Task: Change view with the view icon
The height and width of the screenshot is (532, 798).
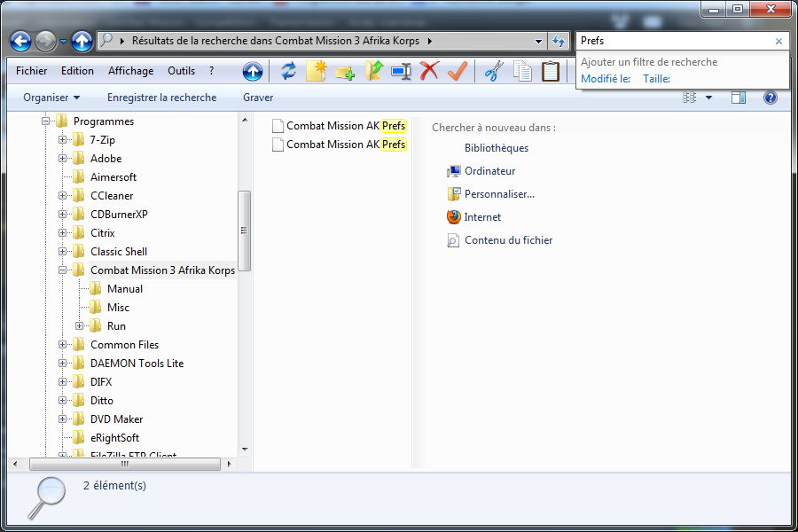Action: (x=690, y=98)
